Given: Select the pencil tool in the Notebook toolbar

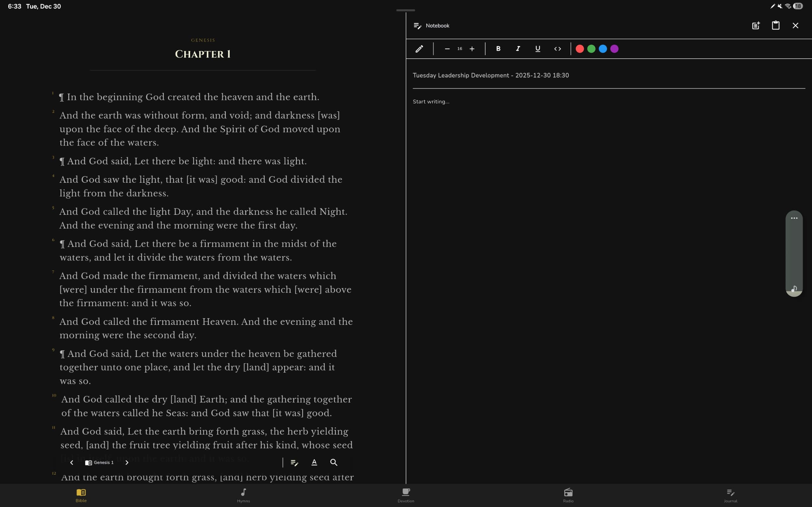Looking at the screenshot, I should click(x=419, y=49).
